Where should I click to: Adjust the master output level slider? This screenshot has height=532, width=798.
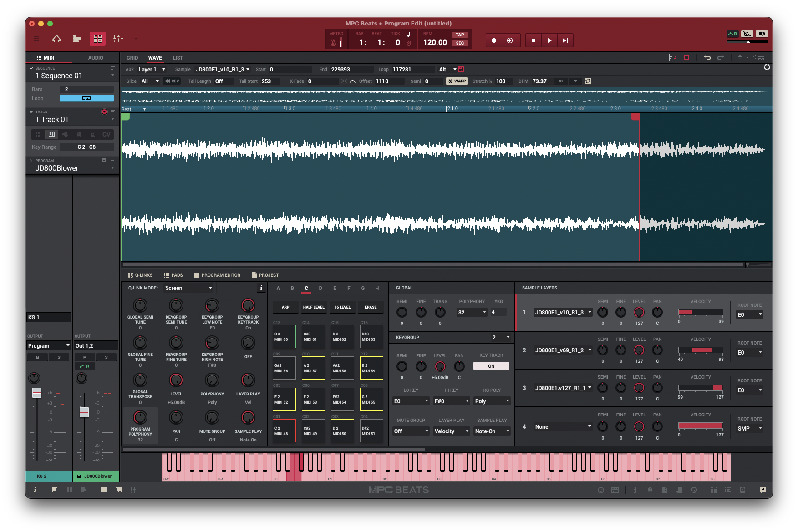pyautogui.click(x=747, y=41)
